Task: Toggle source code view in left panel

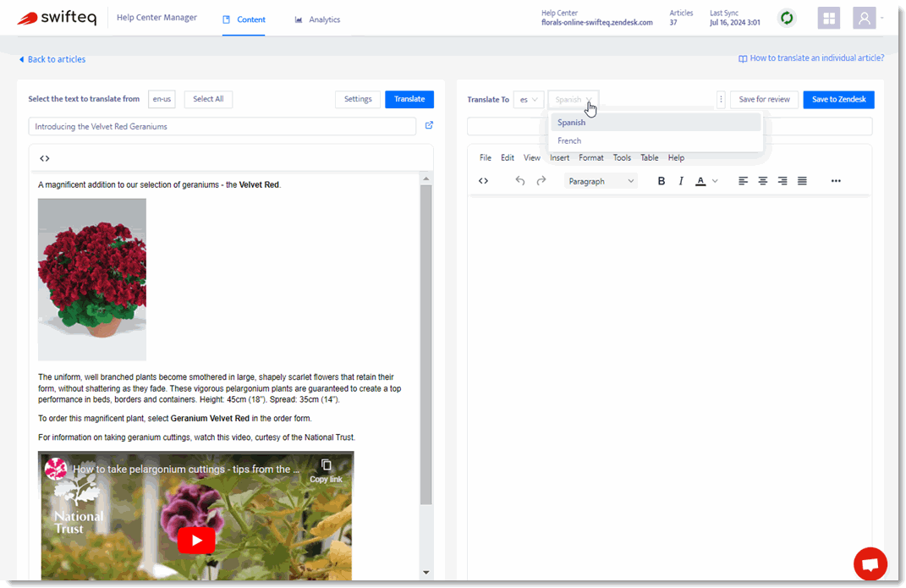Action: [45, 158]
